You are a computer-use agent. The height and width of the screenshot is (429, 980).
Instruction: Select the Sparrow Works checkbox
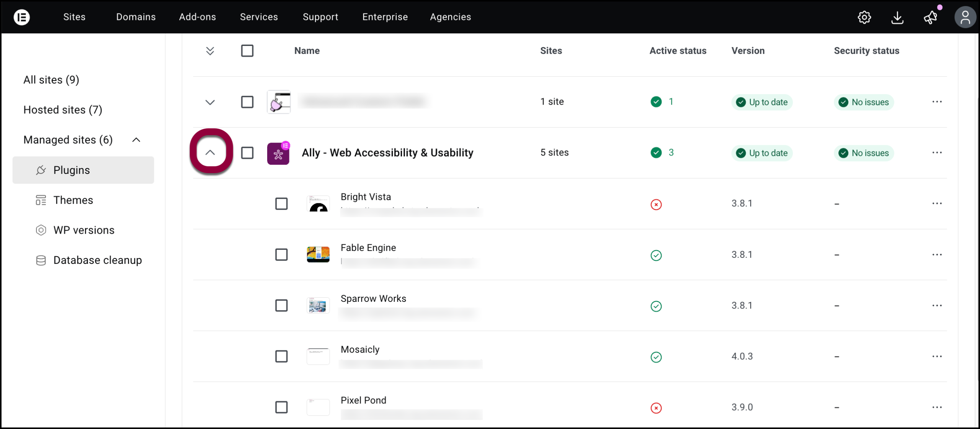coord(281,305)
